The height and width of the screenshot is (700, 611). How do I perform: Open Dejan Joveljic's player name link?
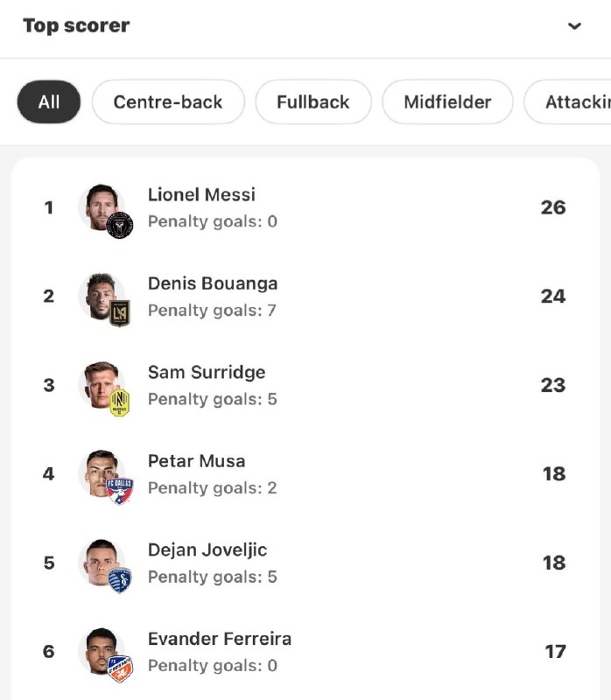coord(207,550)
